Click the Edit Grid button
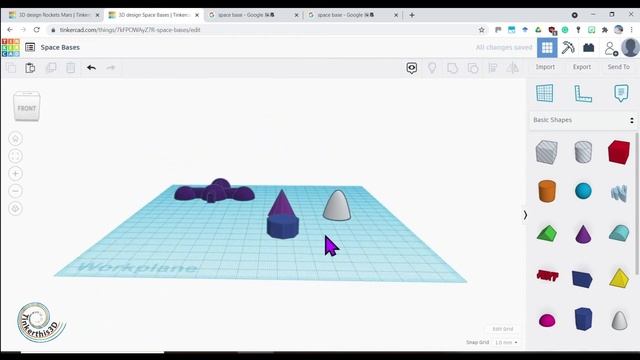Screen dimensions: 640x360 click(502, 329)
